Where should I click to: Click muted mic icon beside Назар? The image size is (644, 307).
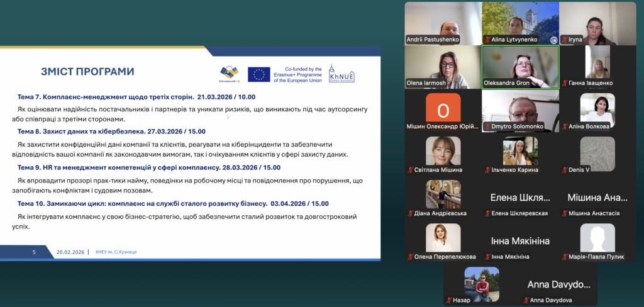[449, 300]
